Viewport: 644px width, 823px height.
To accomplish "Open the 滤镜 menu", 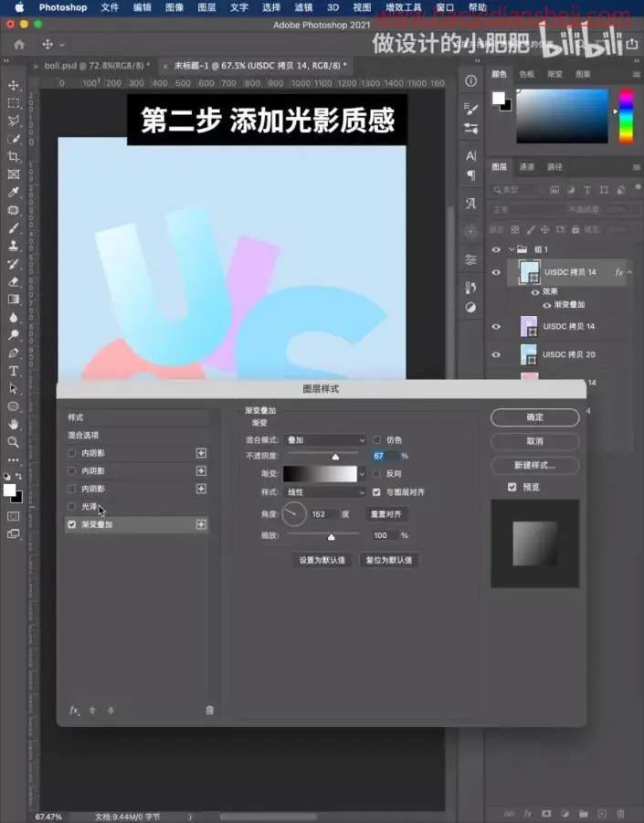I will click(x=303, y=7).
